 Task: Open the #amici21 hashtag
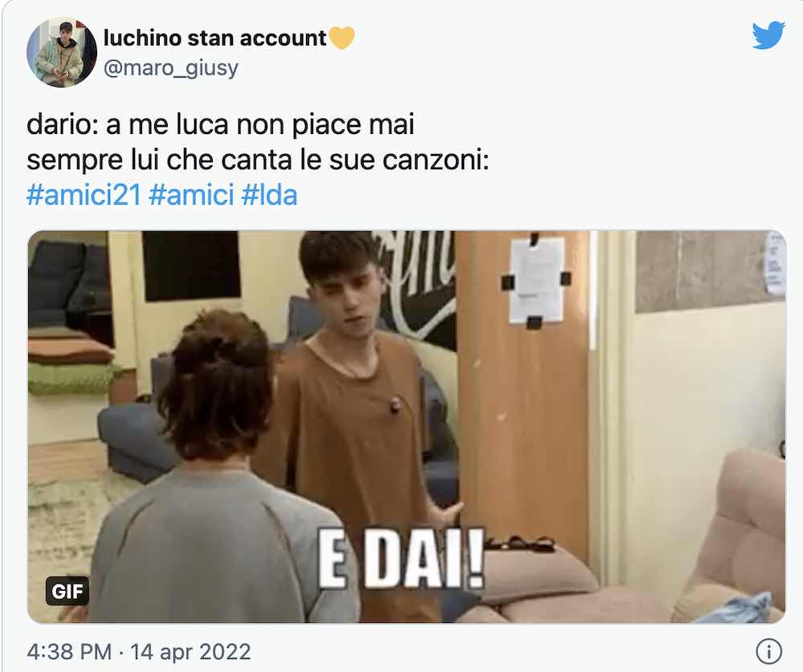[x=84, y=195]
